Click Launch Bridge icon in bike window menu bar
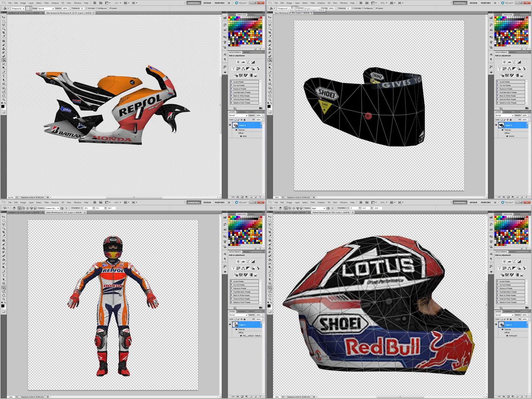The image size is (532, 399). 95,3
